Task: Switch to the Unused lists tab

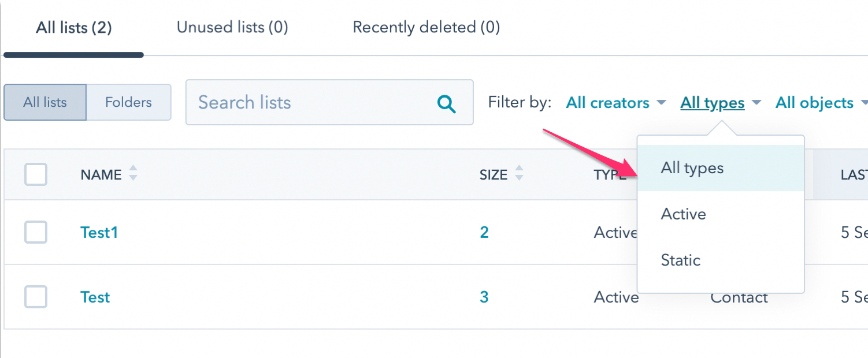Action: tap(232, 27)
